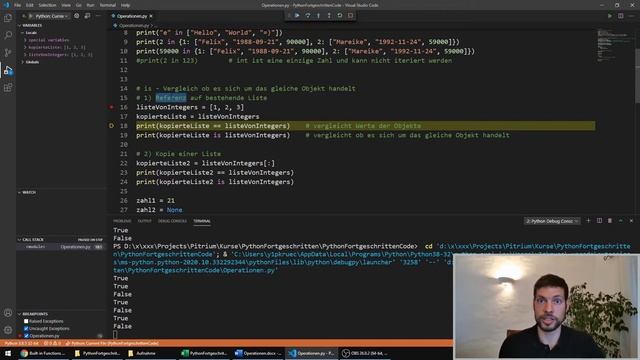Image resolution: width=640 pixels, height=360 pixels.
Task: Open the Search view in activity bar
Action: click(8, 36)
